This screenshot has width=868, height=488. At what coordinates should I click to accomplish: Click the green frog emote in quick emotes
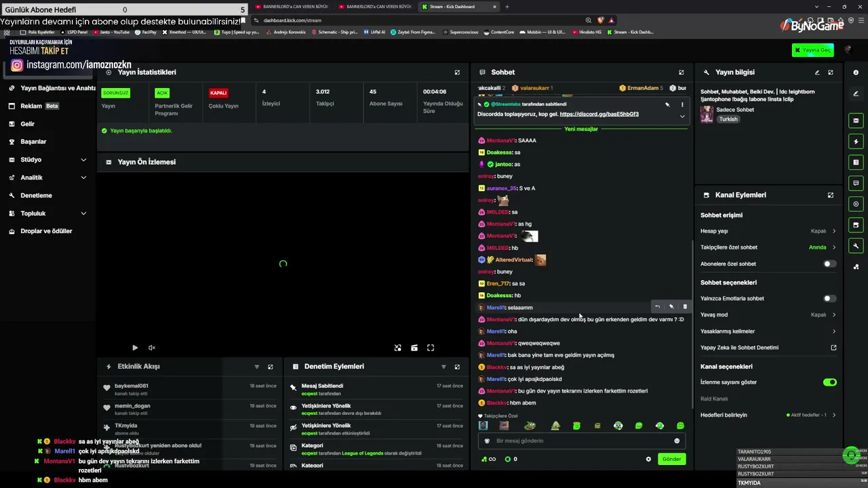tap(530, 426)
